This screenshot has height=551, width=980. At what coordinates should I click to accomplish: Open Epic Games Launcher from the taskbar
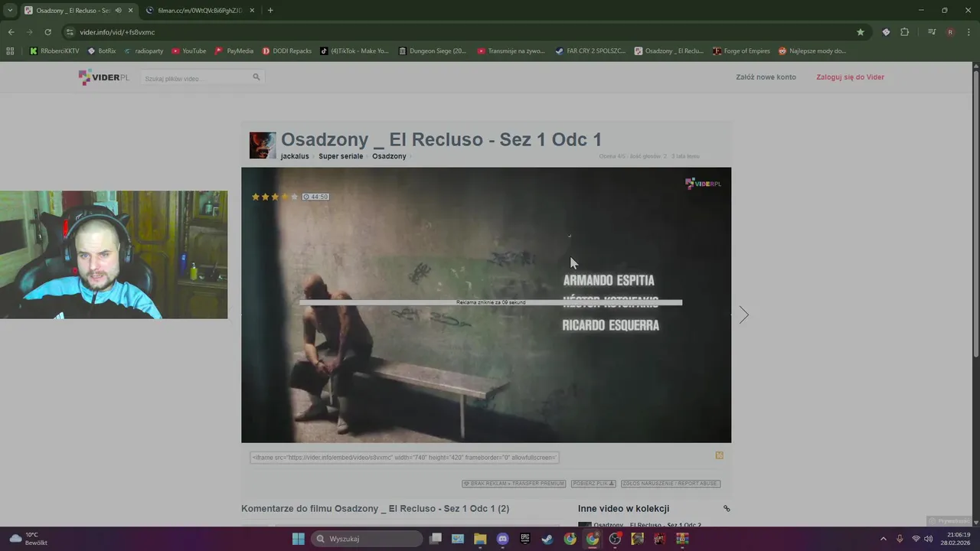pyautogui.click(x=525, y=539)
